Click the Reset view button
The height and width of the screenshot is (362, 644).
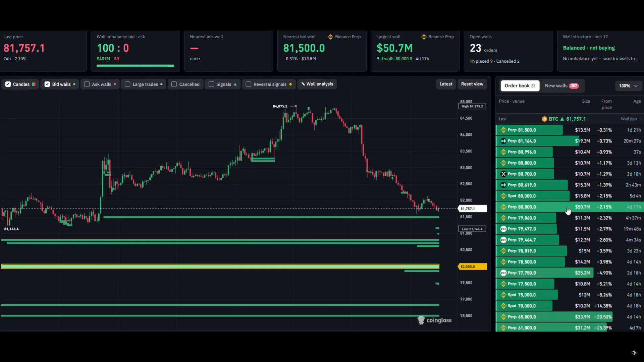point(472,84)
